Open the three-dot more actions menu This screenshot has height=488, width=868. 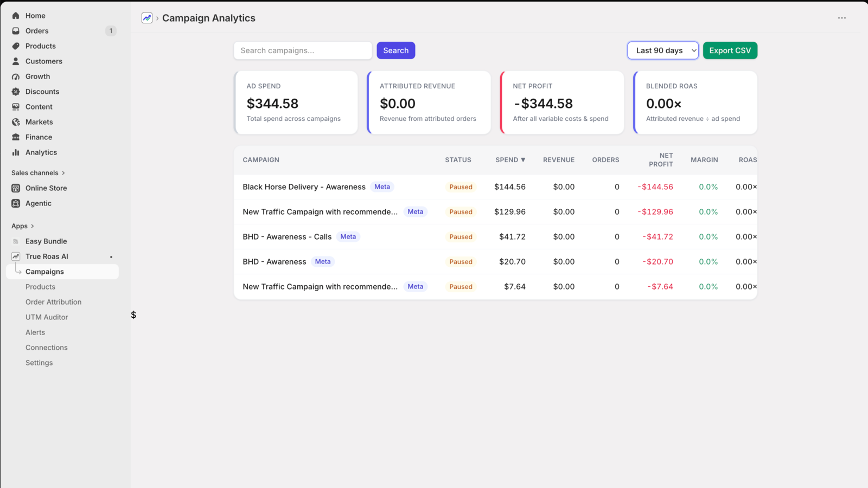tap(841, 18)
